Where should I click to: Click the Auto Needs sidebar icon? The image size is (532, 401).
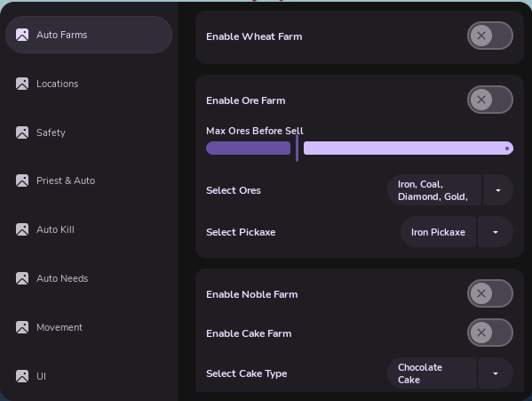pos(22,278)
